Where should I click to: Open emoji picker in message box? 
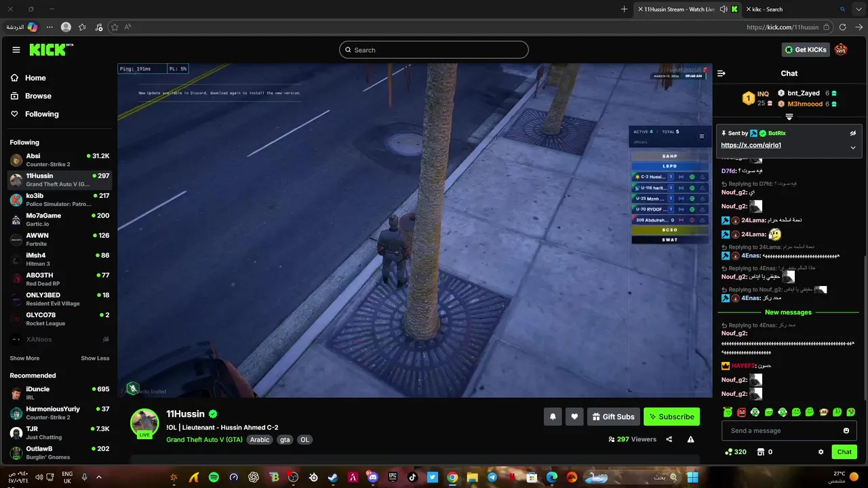(846, 430)
